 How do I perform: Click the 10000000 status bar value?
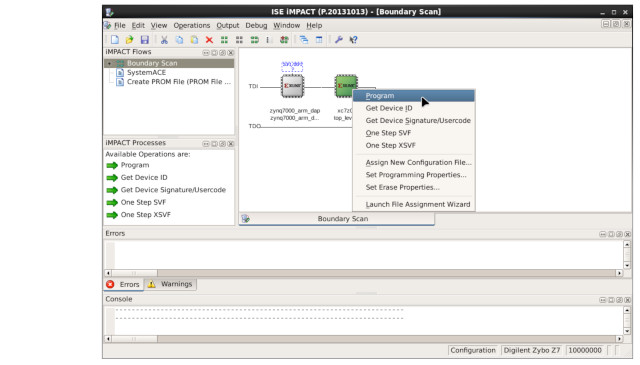pos(585,350)
